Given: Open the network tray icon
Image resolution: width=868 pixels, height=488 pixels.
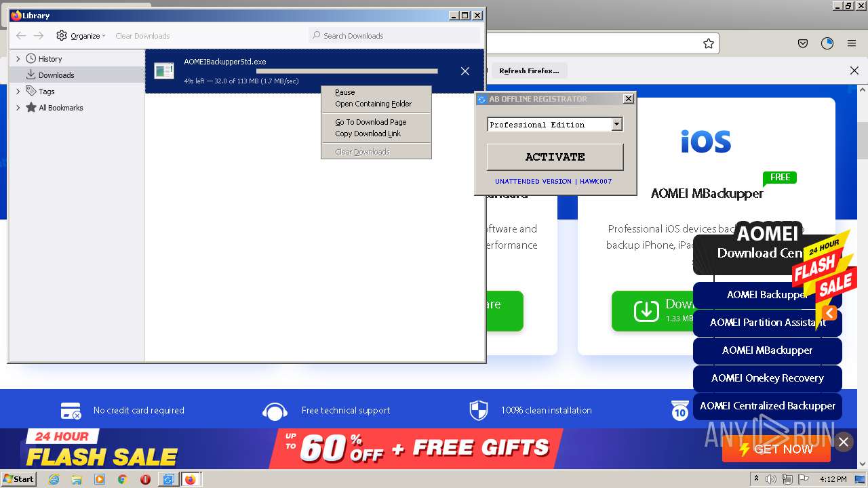Looking at the screenshot, I should coord(788,479).
